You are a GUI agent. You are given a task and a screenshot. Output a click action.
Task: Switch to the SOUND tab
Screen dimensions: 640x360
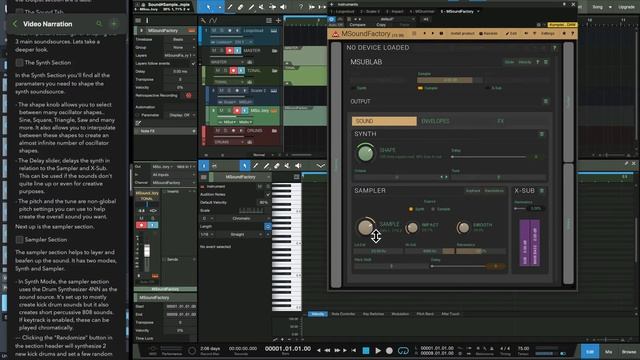click(x=384, y=121)
